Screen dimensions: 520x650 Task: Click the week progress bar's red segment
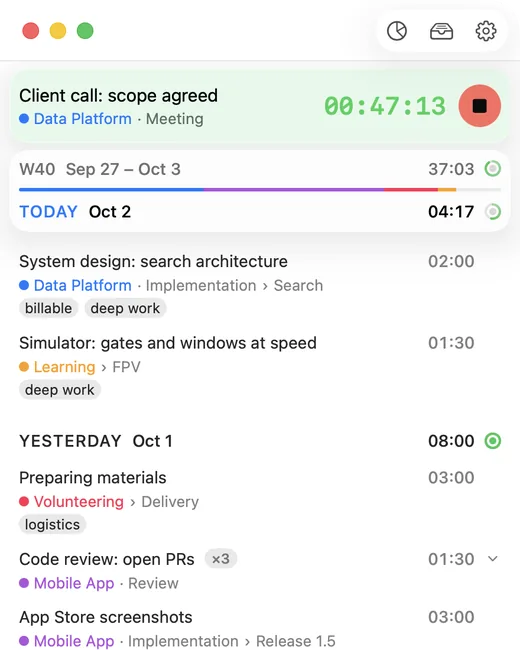[411, 189]
